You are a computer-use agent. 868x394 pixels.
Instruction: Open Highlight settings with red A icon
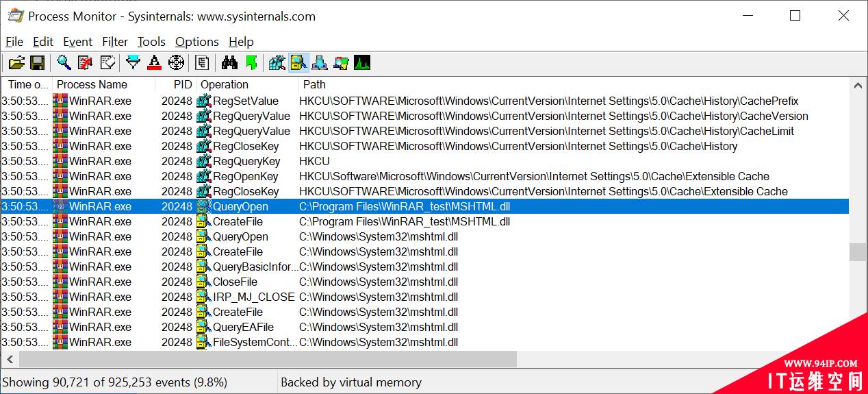coord(155,63)
